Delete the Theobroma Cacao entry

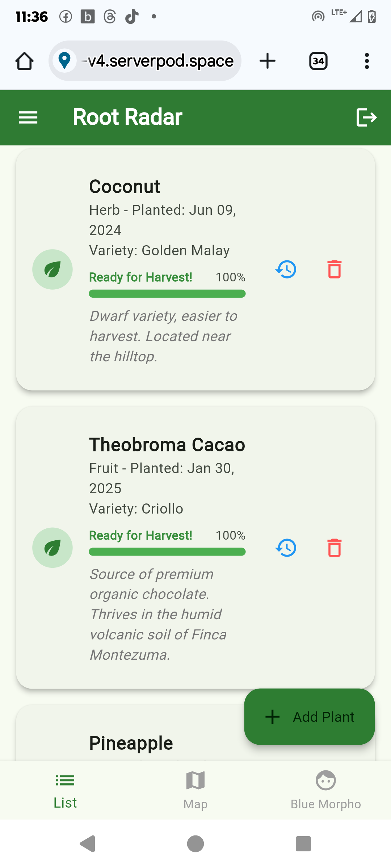click(x=334, y=548)
